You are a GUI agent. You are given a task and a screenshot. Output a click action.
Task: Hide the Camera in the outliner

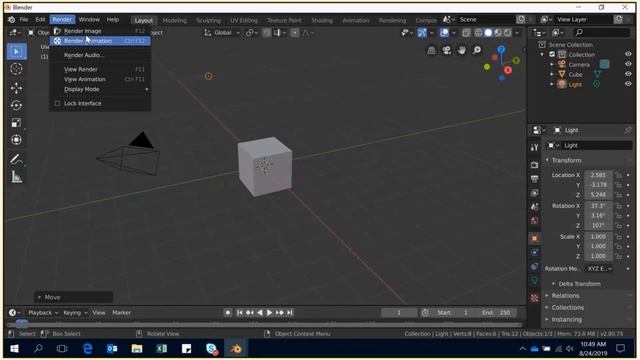pos(628,64)
